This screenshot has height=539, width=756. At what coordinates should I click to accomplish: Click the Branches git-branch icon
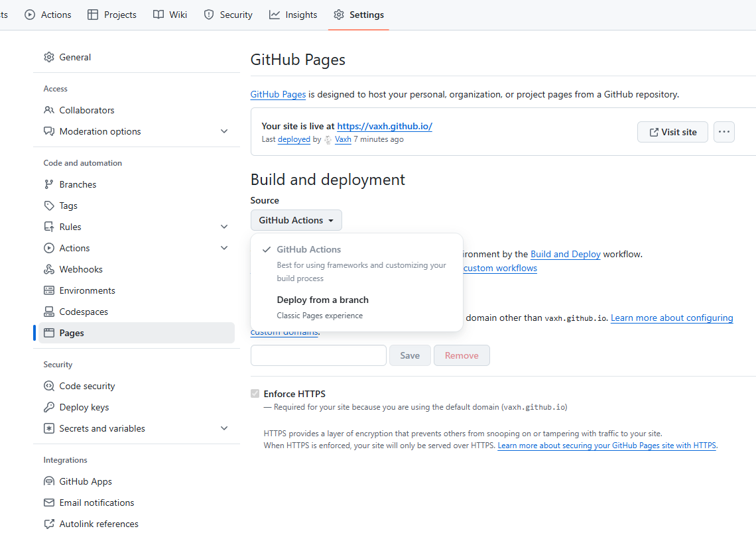tap(48, 184)
